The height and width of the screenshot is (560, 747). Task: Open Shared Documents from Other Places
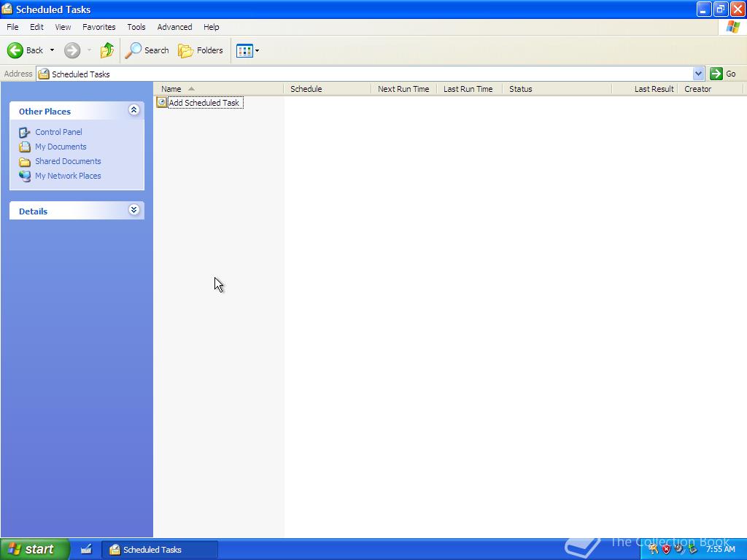68,161
